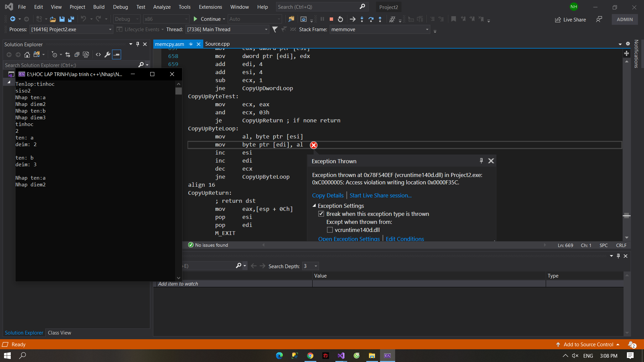644x362 pixels.
Task: Uncheck Break when this exception type is thrown
Action: (321, 214)
